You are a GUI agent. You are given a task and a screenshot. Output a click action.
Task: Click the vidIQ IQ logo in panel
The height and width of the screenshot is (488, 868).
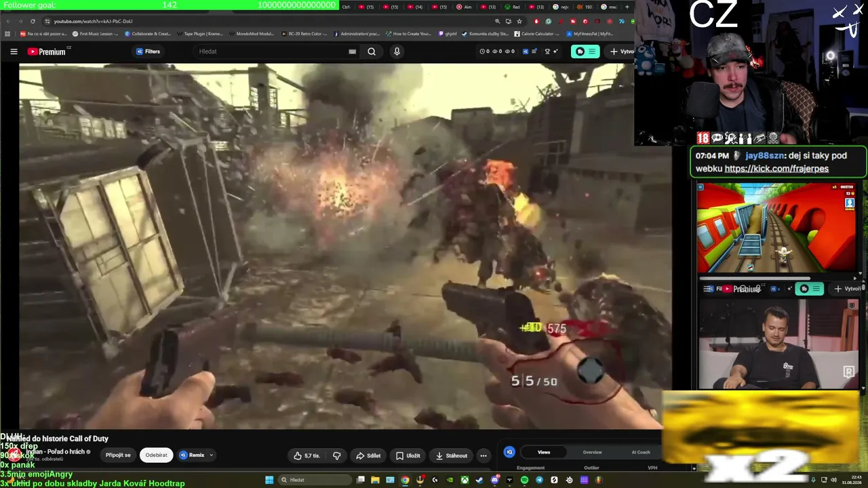509,452
